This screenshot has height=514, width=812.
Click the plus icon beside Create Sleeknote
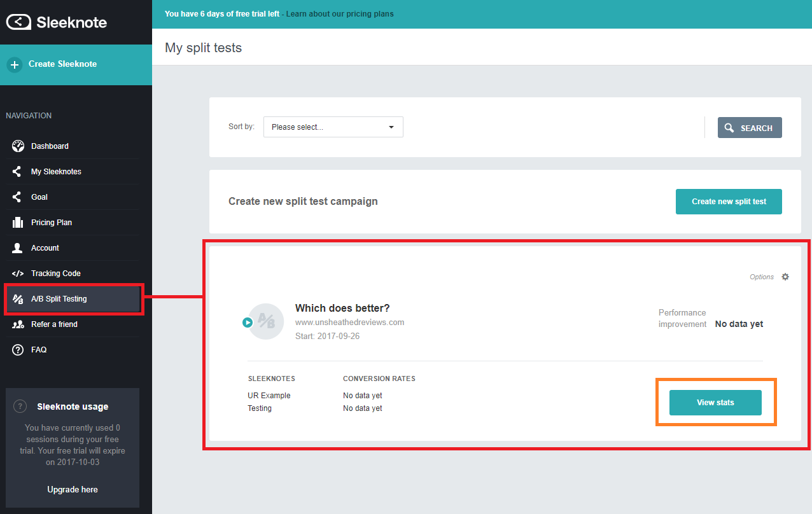coord(14,64)
